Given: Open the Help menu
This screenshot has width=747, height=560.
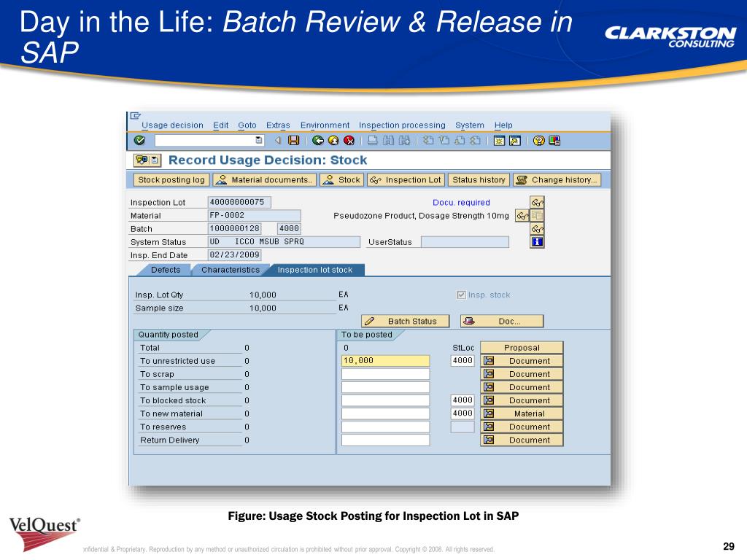Looking at the screenshot, I should click(x=503, y=125).
